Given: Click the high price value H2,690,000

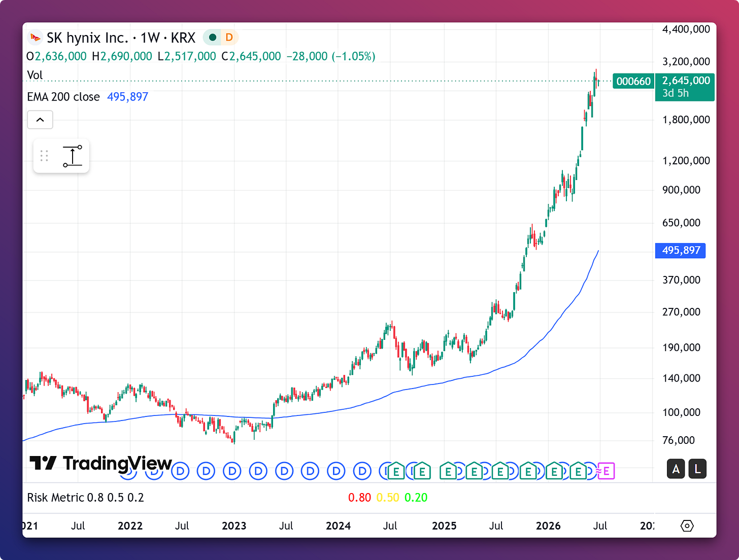Looking at the screenshot, I should [x=122, y=56].
